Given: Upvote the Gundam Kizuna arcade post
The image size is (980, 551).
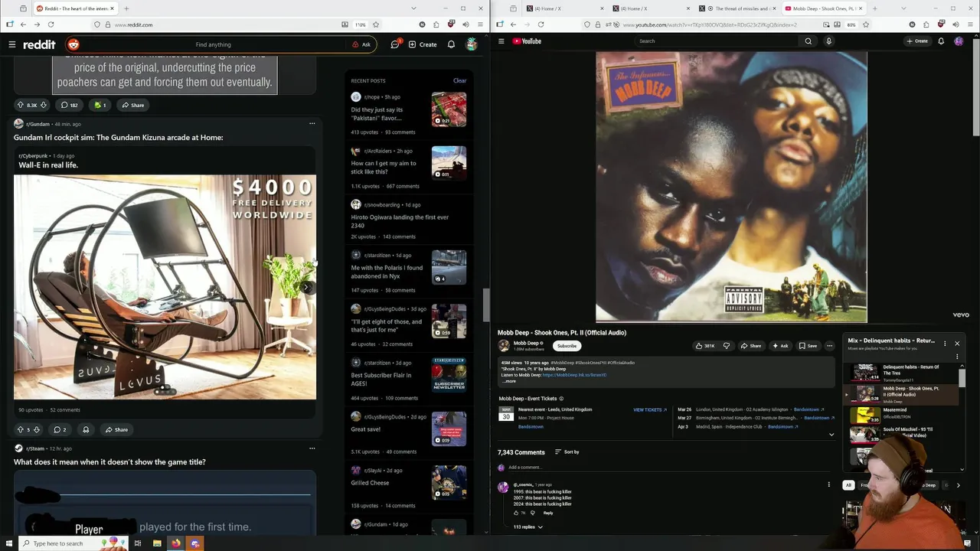Looking at the screenshot, I should (x=21, y=429).
